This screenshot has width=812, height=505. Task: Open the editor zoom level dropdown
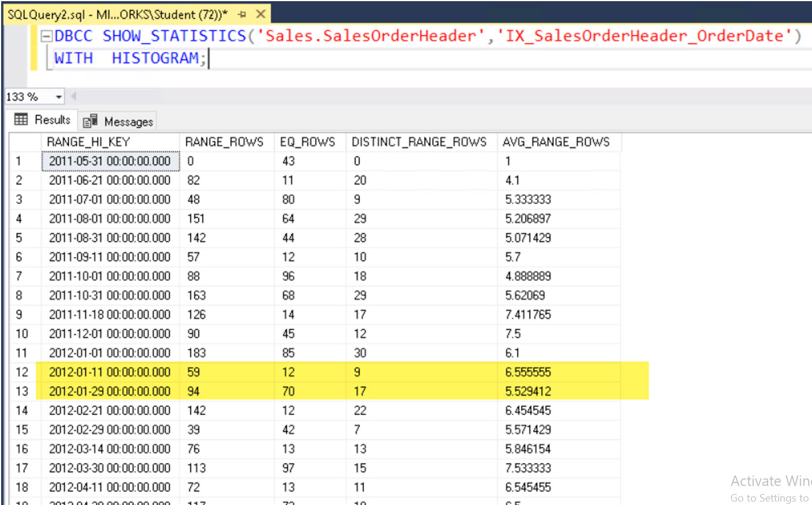tap(59, 96)
